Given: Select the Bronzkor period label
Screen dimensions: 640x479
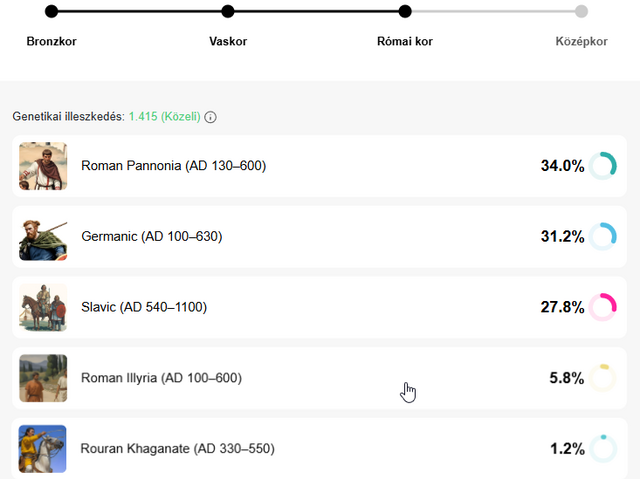Looking at the screenshot, I should click(x=52, y=42).
